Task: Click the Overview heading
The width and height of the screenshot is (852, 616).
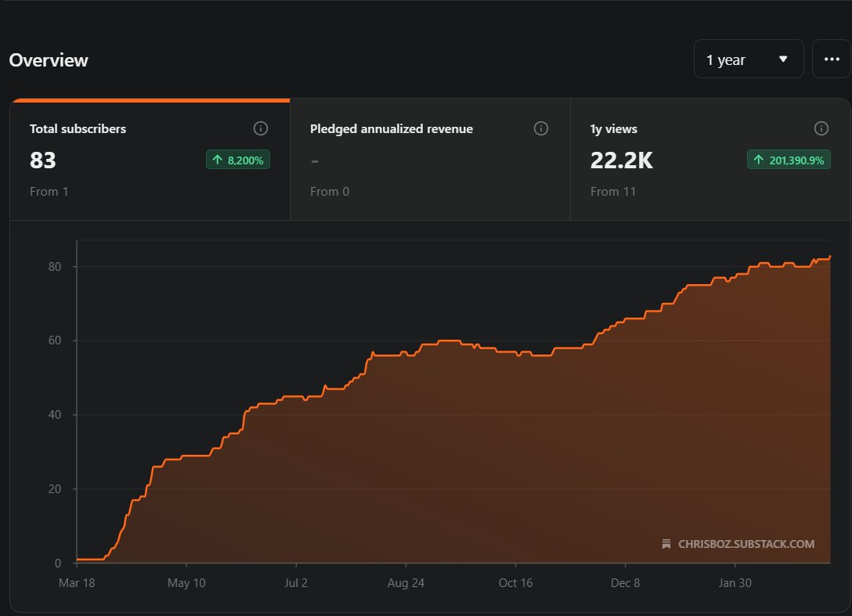Action: pos(49,59)
